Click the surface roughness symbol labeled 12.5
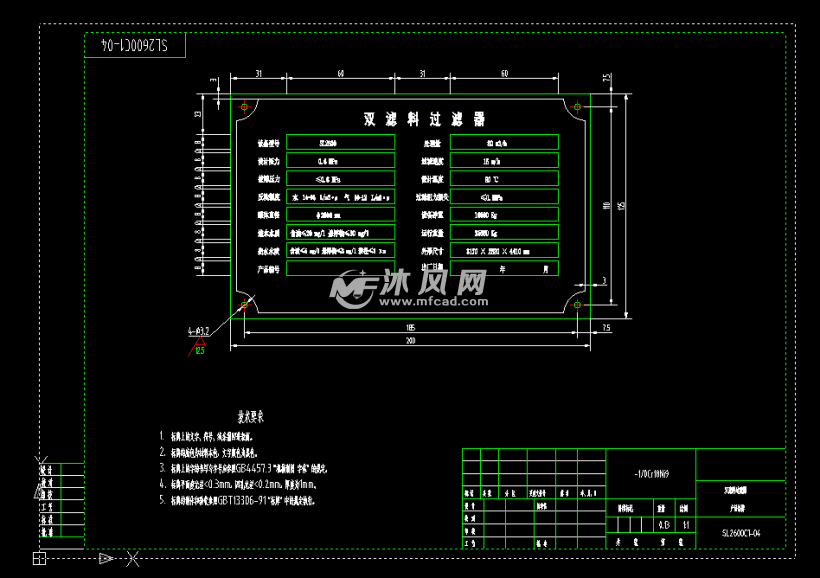The image size is (820, 578). pos(199,347)
